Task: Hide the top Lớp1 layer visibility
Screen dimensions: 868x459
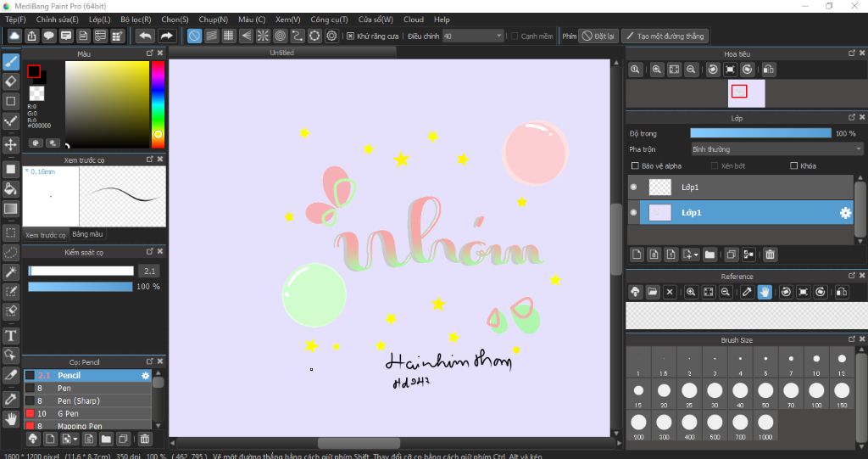Action: [634, 187]
